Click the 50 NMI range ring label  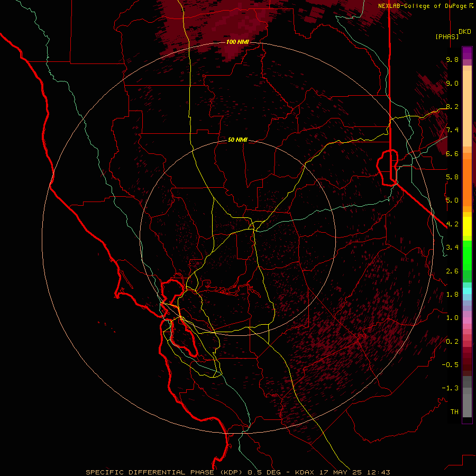pyautogui.click(x=237, y=140)
